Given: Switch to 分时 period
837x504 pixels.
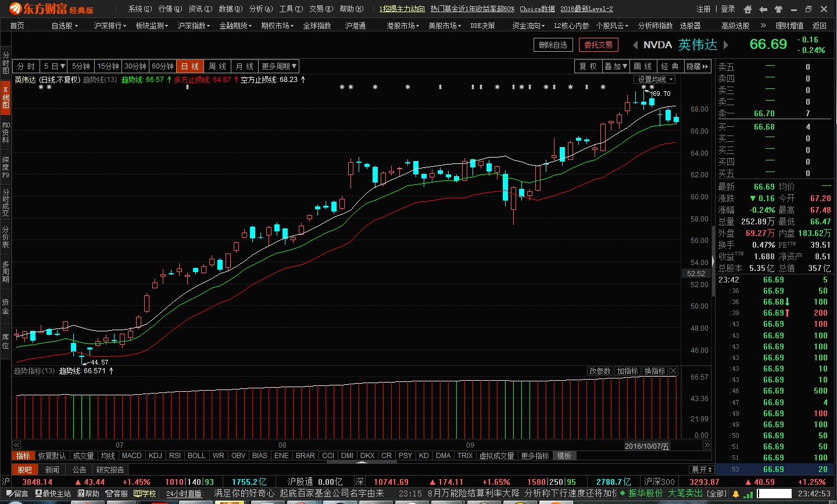Looking at the screenshot, I should (26, 66).
